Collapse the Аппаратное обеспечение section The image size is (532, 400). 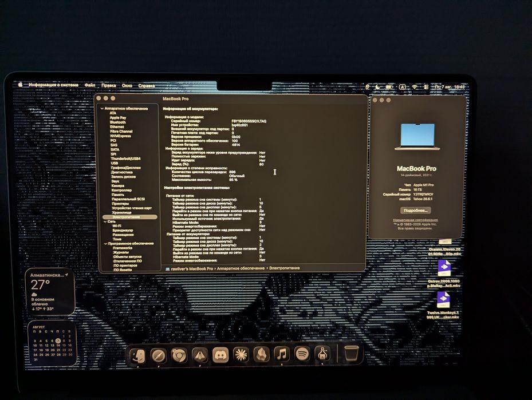[x=102, y=109]
